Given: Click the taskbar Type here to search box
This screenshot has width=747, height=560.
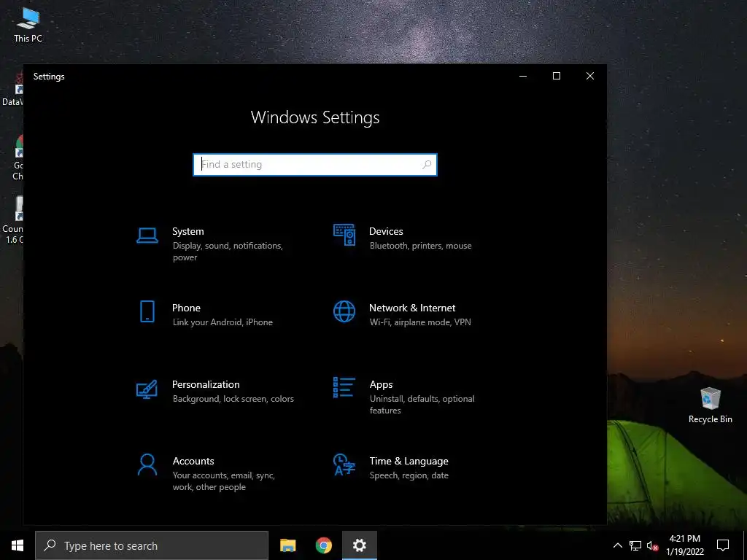Looking at the screenshot, I should pyautogui.click(x=152, y=545).
